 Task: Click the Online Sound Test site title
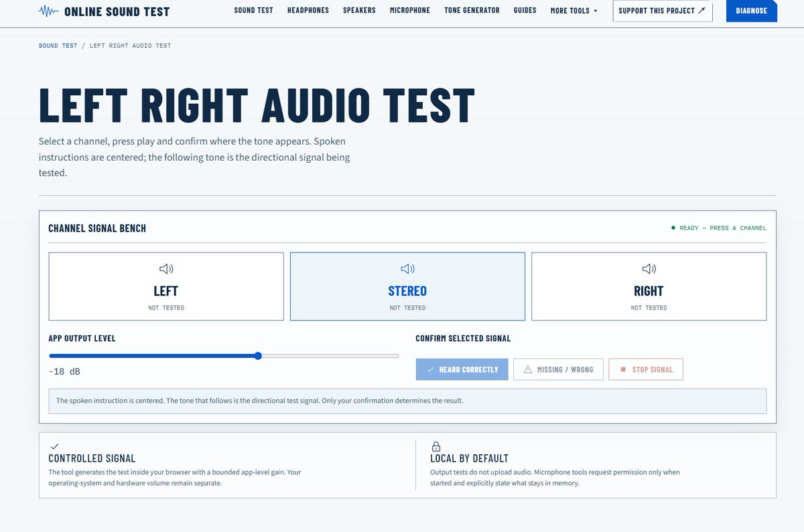(x=117, y=11)
